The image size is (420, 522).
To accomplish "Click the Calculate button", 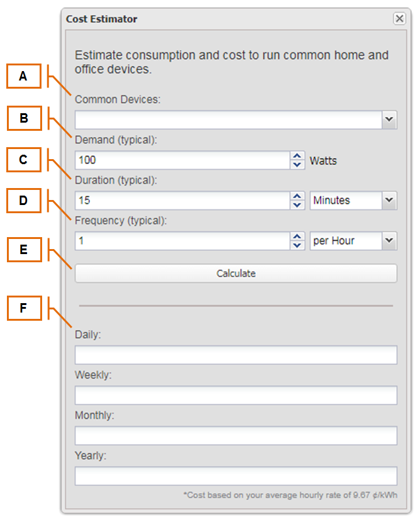I will coord(236,274).
